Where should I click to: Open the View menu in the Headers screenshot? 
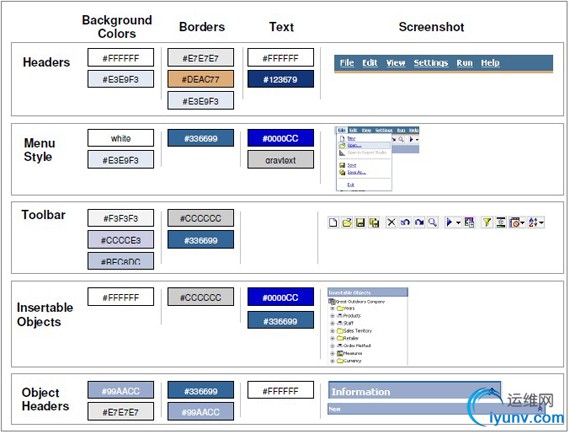tap(396, 63)
